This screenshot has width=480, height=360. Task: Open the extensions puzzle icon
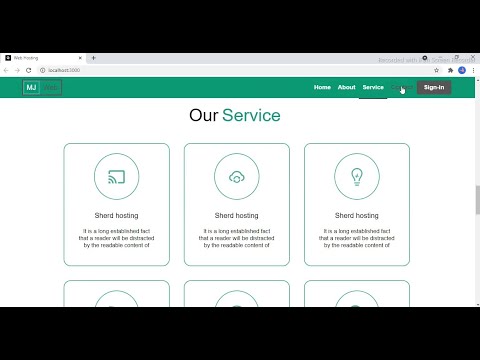tap(451, 70)
